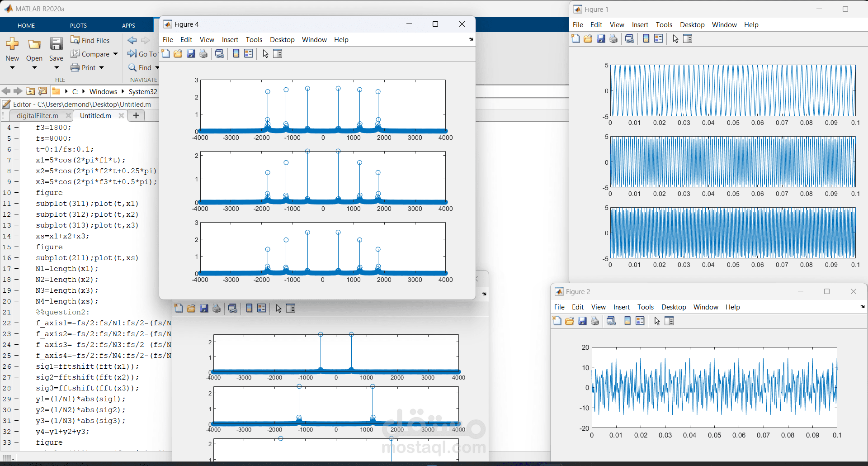
Task: Print icon in Figure 1 toolbar
Action: tap(613, 39)
